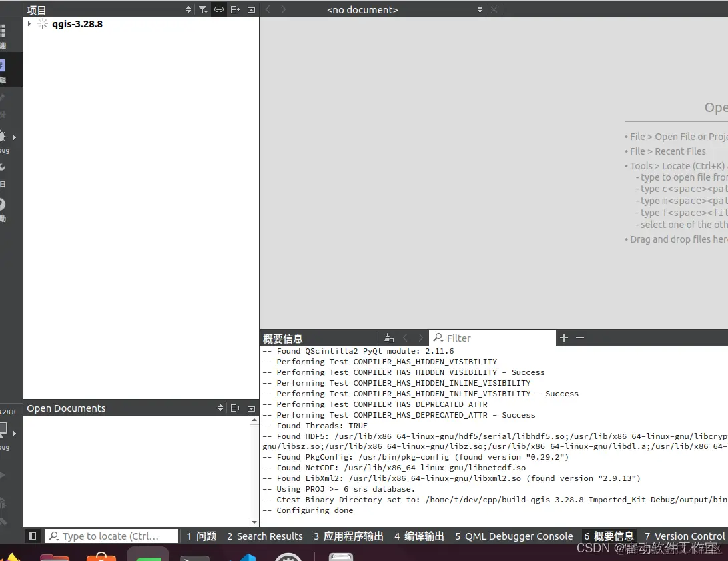Select the "Found NetCDF" libnetcdf.so output line
The width and height of the screenshot is (728, 561).
tap(394, 467)
